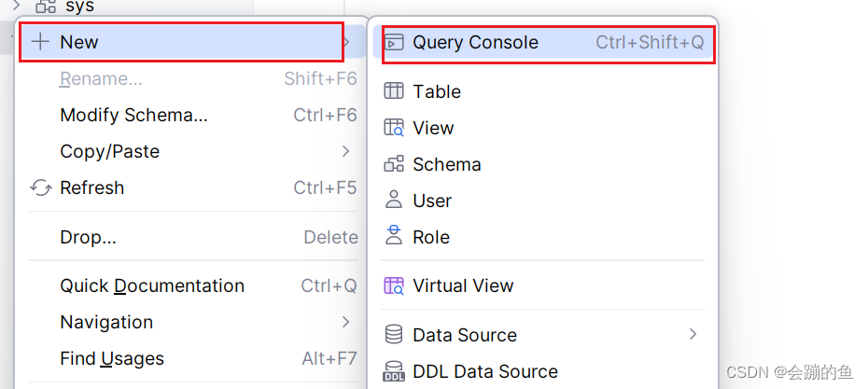The height and width of the screenshot is (389, 868).
Task: Click the User person icon
Action: [394, 200]
